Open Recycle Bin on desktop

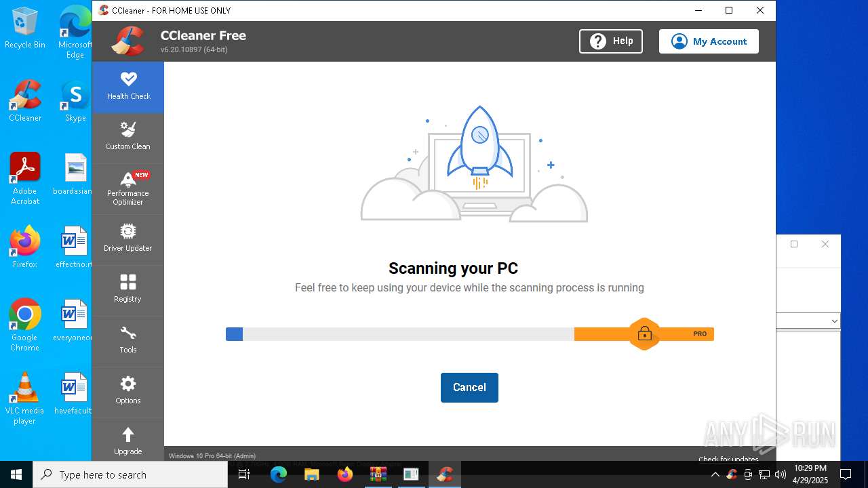coord(25,28)
